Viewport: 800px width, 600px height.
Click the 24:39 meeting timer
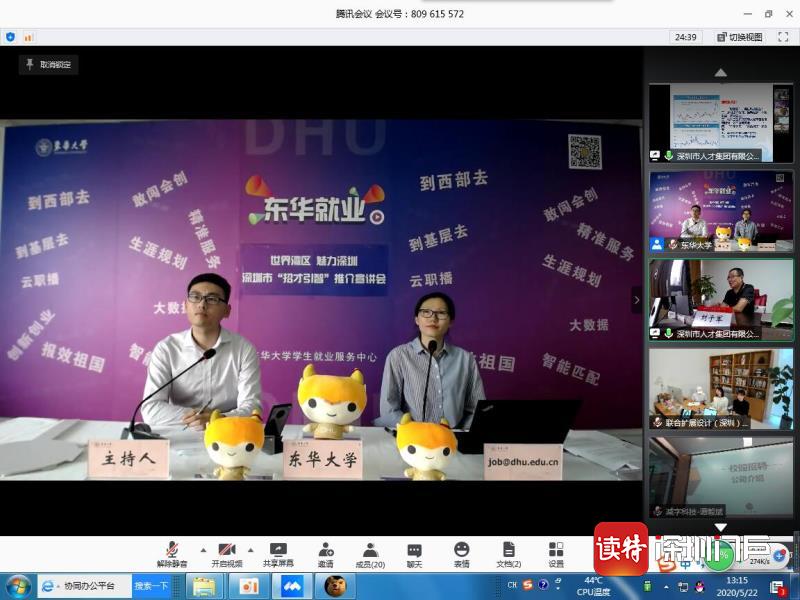pos(685,37)
